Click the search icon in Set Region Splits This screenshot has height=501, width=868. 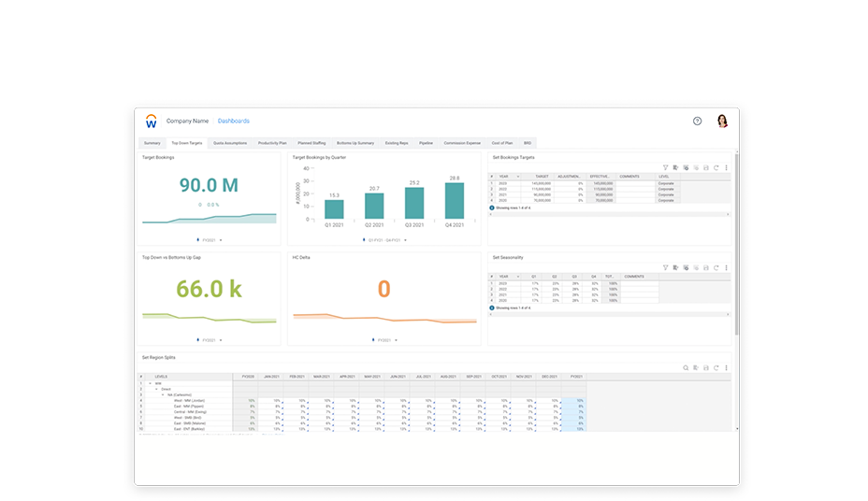click(x=686, y=367)
